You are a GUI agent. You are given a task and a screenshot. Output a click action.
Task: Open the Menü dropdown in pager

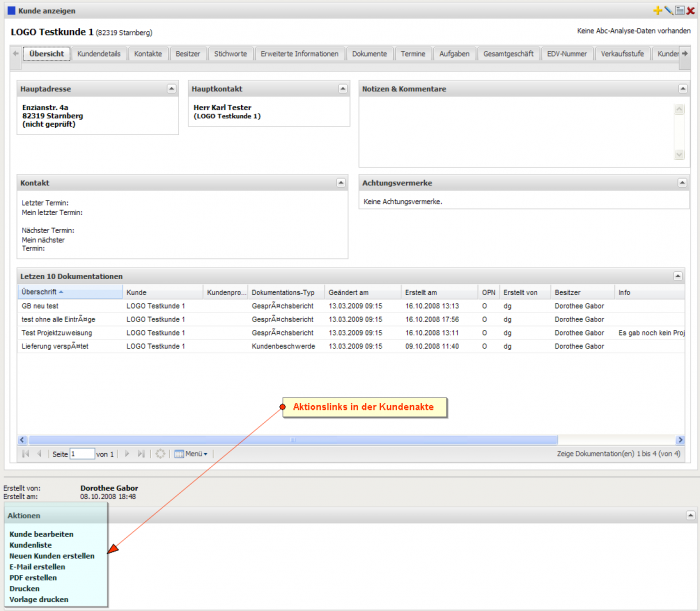pos(191,454)
